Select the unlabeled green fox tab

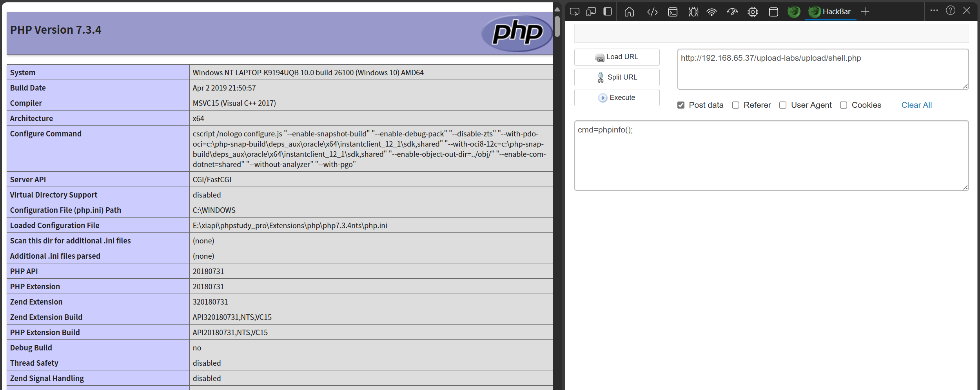[794, 12]
